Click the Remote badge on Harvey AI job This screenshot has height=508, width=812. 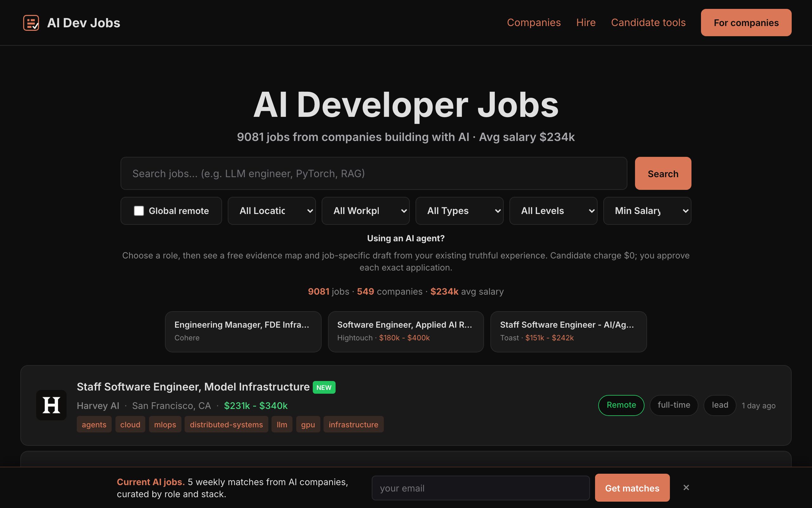(621, 405)
